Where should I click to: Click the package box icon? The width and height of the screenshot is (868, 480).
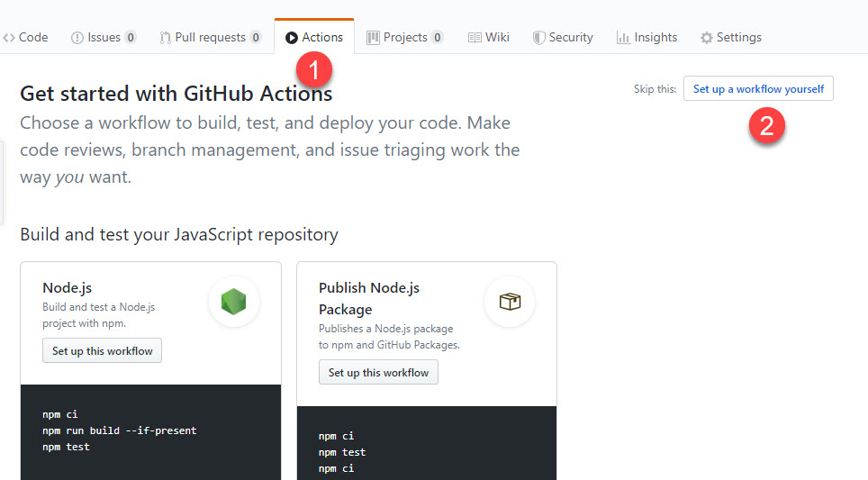coord(510,302)
